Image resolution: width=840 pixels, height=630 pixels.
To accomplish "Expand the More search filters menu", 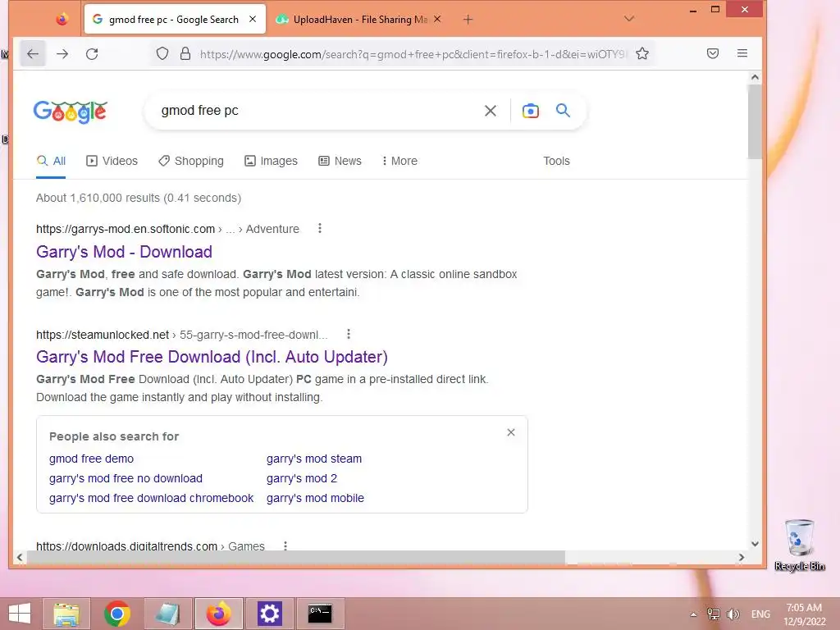I will (399, 161).
